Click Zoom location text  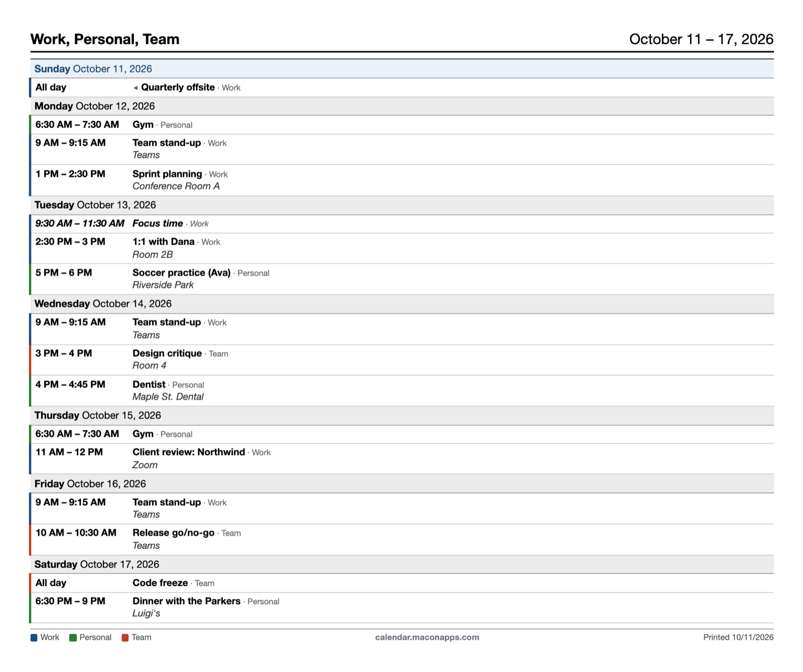coord(145,465)
